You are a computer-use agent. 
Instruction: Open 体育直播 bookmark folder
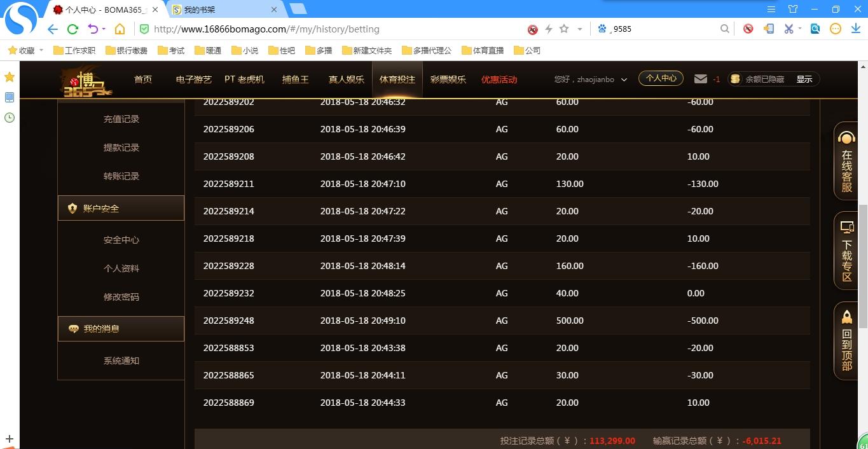click(x=483, y=50)
